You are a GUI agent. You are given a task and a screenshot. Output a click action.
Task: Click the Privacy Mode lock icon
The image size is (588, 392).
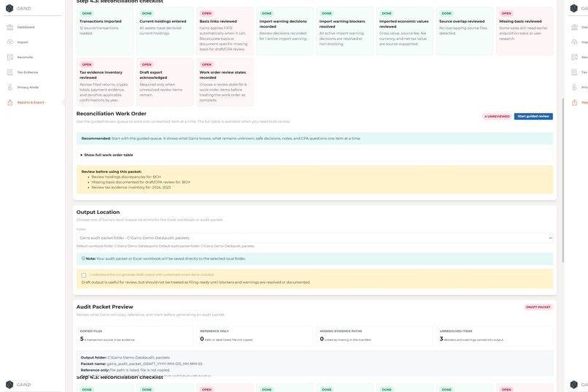[10, 87]
